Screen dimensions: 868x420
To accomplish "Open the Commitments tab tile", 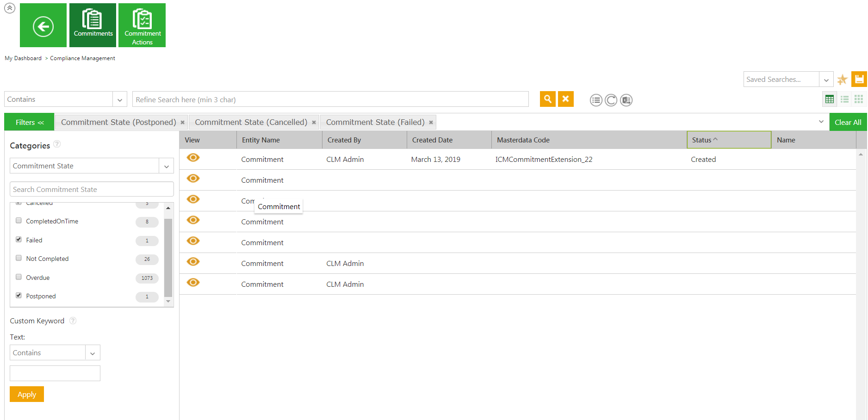I will coord(93,25).
